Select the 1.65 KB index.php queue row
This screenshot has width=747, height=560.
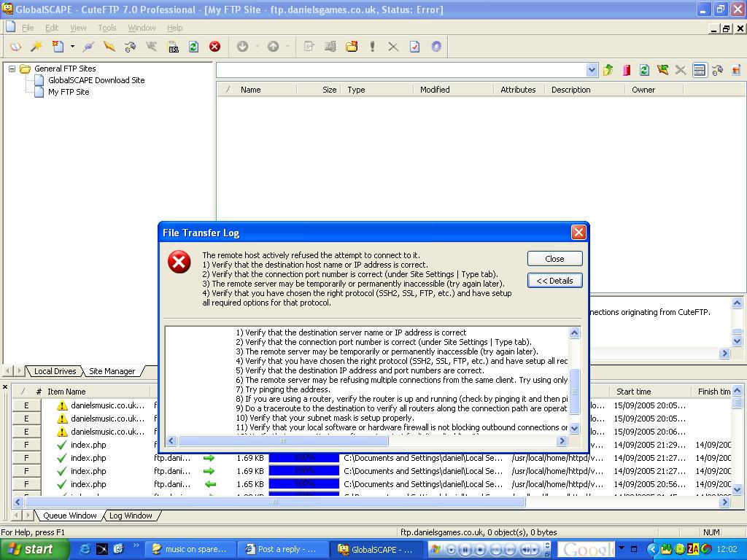[371, 484]
